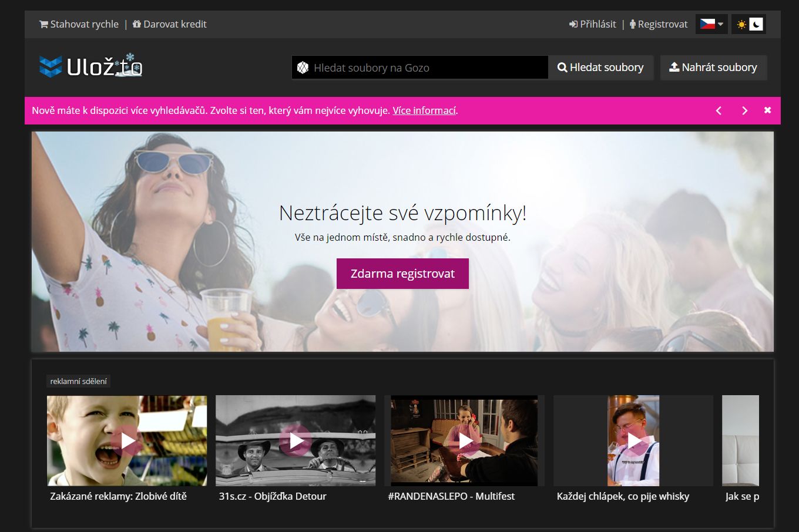Viewport: 799px width, 532px height.
Task: Click the Registrovat link
Action: click(659, 24)
